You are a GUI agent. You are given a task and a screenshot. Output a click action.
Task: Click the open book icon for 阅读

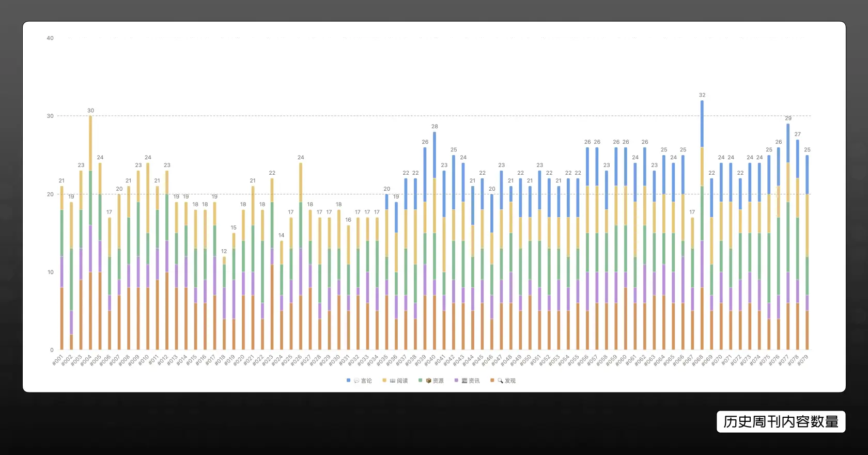(393, 381)
